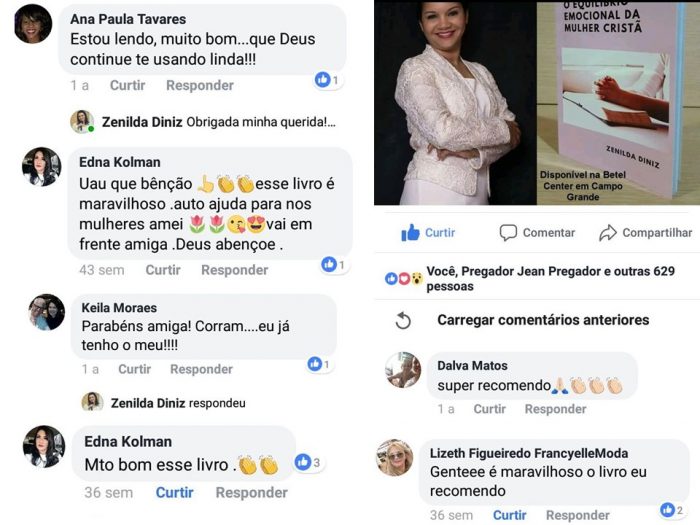Click like count badge on Ana Paula Tavares comment
The height and width of the screenshot is (525, 700).
328,80
